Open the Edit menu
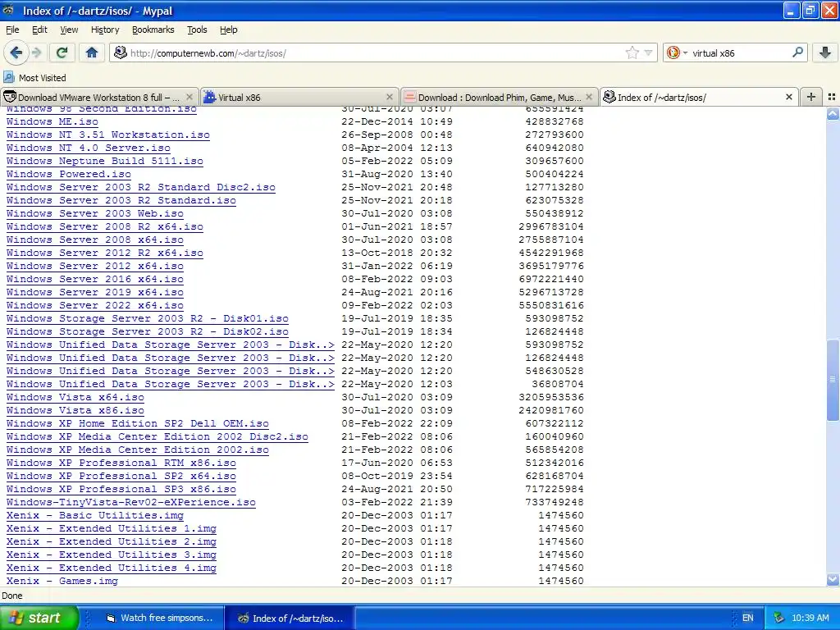 coord(39,30)
